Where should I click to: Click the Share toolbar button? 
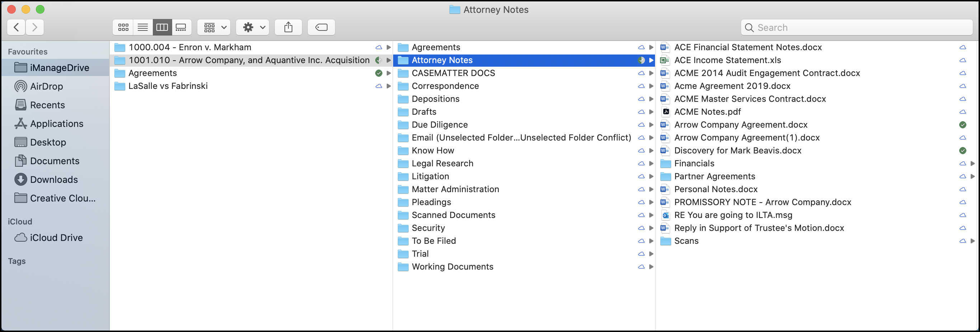(288, 27)
